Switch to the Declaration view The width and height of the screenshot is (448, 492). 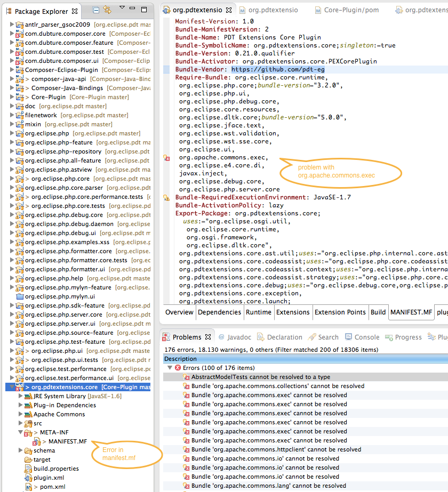click(279, 337)
